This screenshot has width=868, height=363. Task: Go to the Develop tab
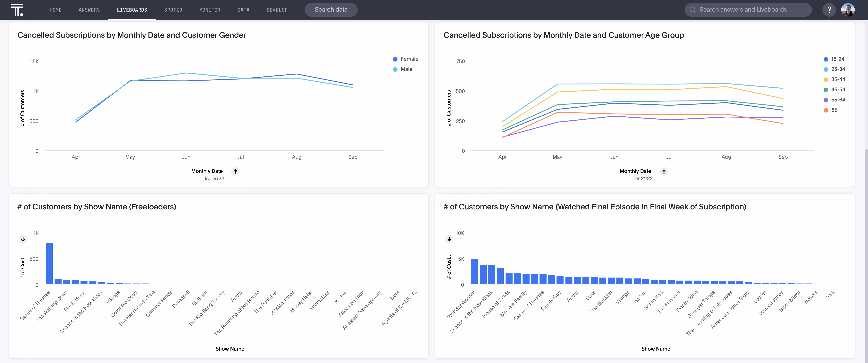(x=277, y=10)
